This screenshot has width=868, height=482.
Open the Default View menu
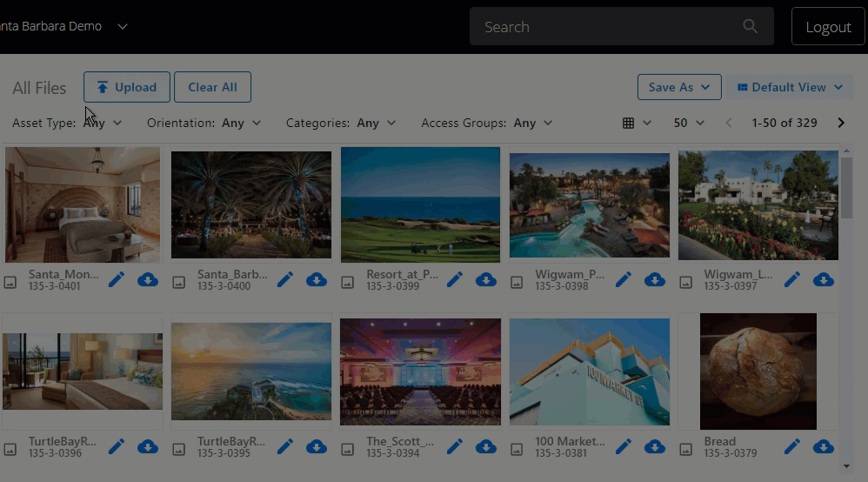790,87
